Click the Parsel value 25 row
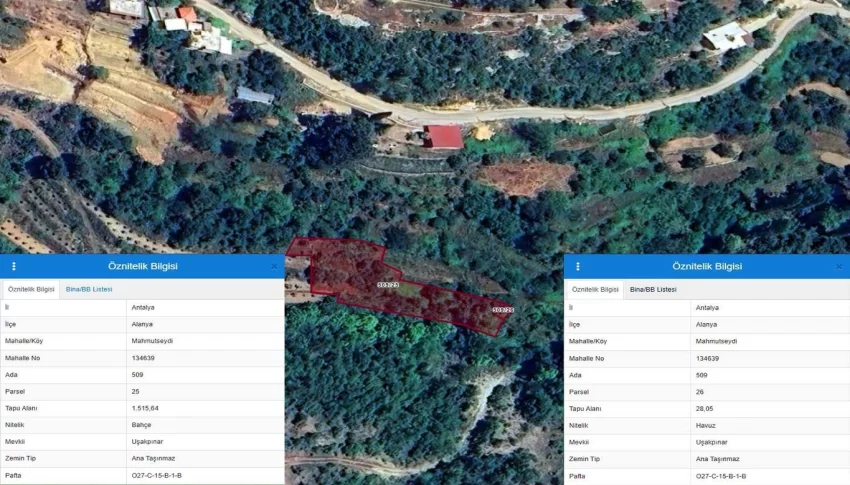 pos(142,391)
